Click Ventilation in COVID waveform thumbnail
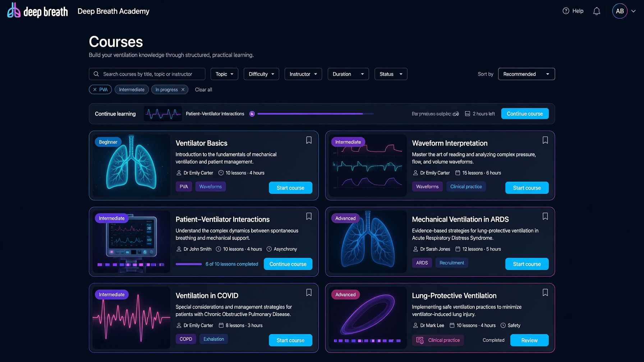 (x=132, y=318)
